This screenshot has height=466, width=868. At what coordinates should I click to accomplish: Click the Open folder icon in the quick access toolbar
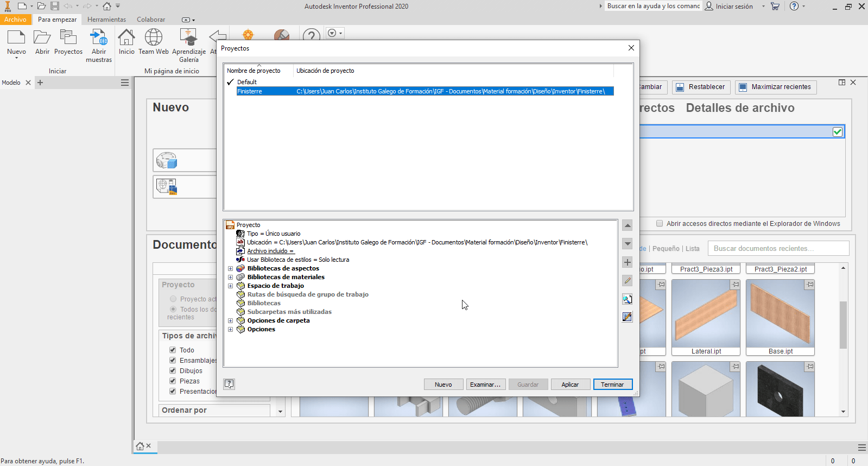pyautogui.click(x=41, y=6)
